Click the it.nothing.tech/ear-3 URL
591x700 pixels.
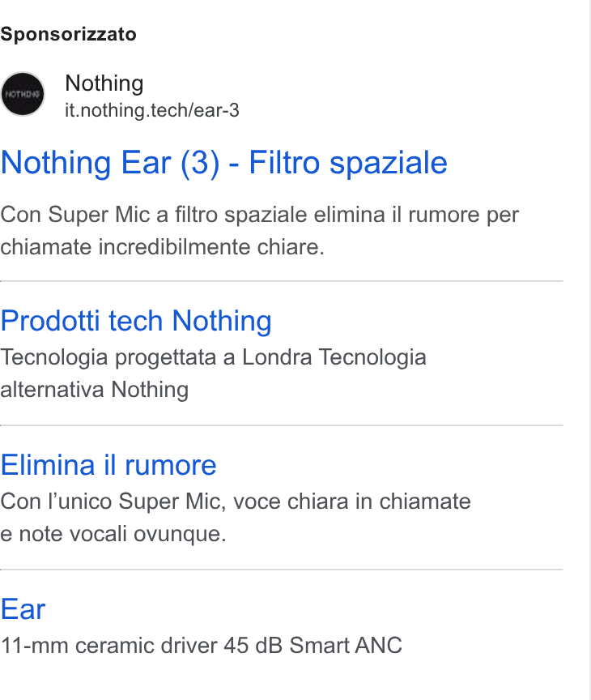(152, 110)
